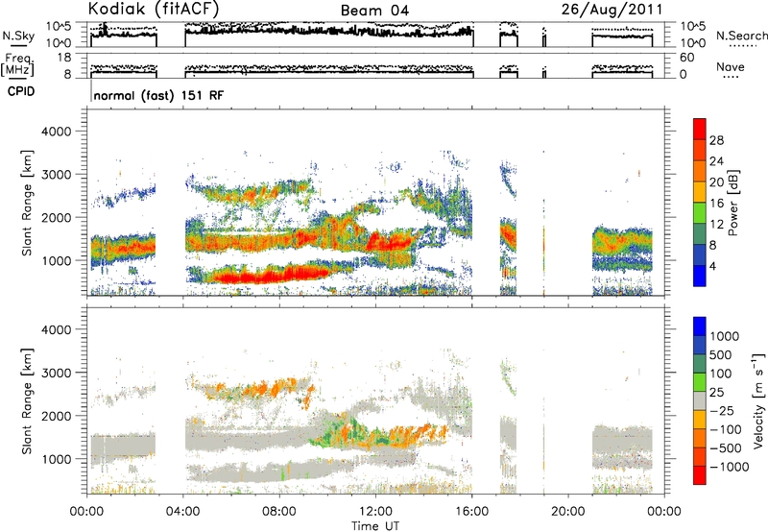Viewport: 768px width, 532px height.
Task: Click the 'Velocity [m s-1]' colorbar label
Action: click(758, 400)
